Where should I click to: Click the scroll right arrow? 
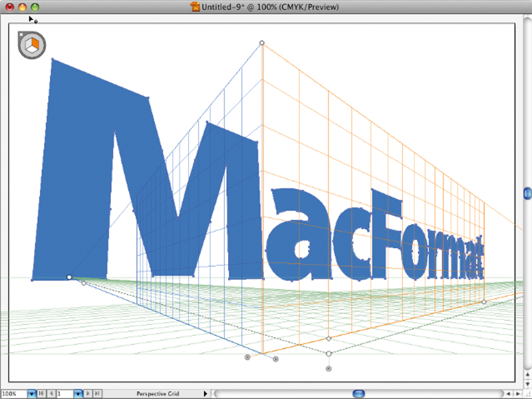coord(518,394)
